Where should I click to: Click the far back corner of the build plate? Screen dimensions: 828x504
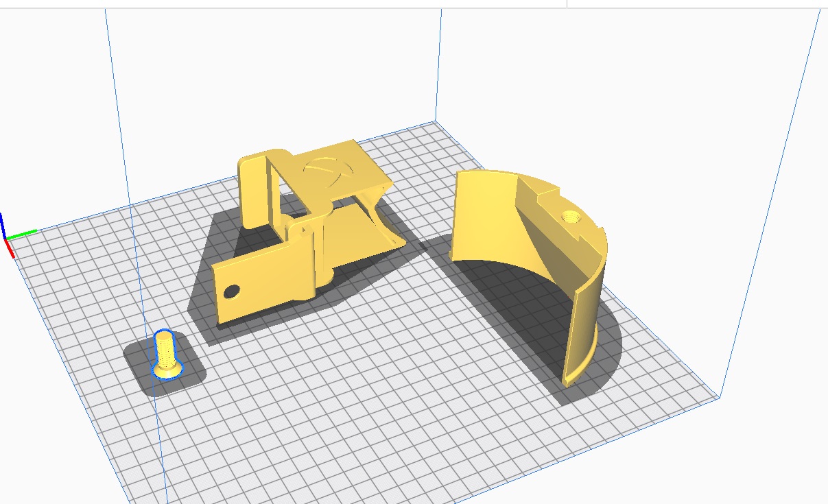click(x=434, y=123)
